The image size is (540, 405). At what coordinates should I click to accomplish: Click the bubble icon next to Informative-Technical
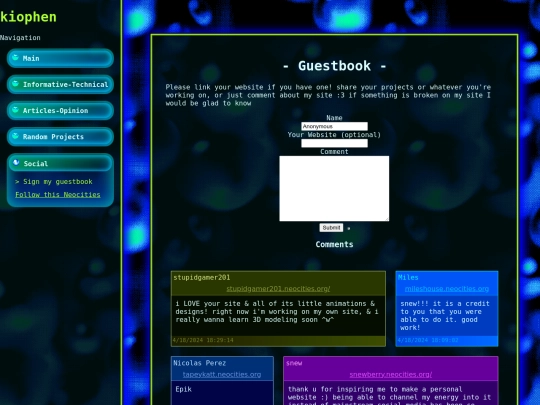click(x=15, y=83)
